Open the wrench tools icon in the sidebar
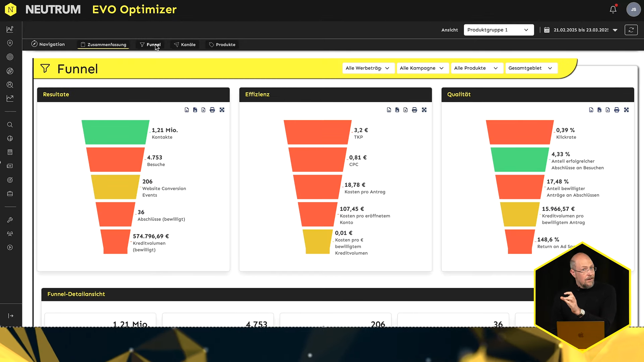This screenshot has height=362, width=644. pyautogui.click(x=10, y=220)
